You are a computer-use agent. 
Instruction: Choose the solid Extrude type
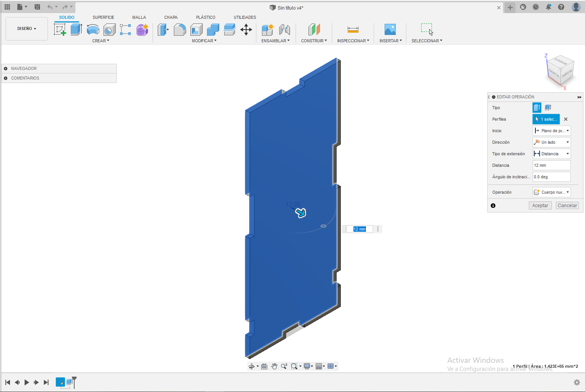[537, 108]
